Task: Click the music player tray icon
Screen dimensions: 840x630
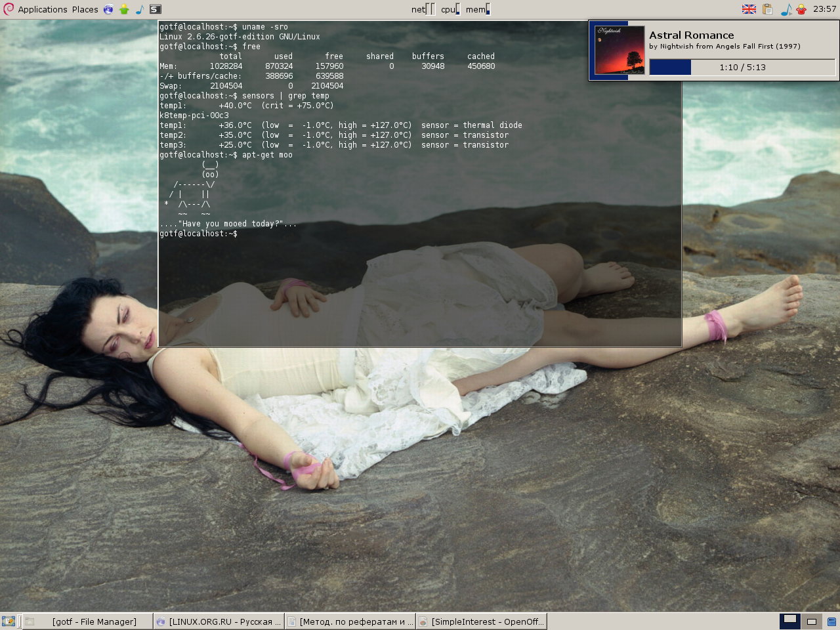Action: 786,9
